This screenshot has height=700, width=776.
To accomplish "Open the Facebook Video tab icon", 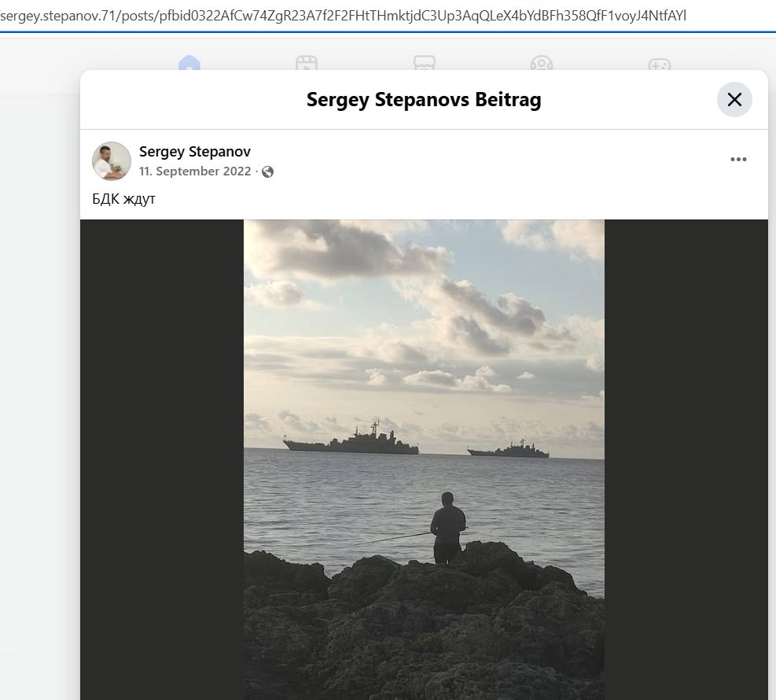I will [x=307, y=63].
